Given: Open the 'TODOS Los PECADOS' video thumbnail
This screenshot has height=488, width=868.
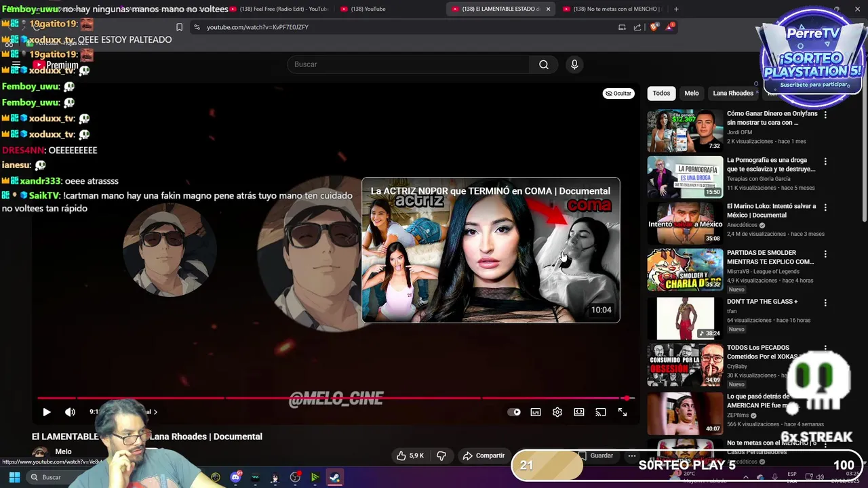Looking at the screenshot, I should click(x=685, y=365).
